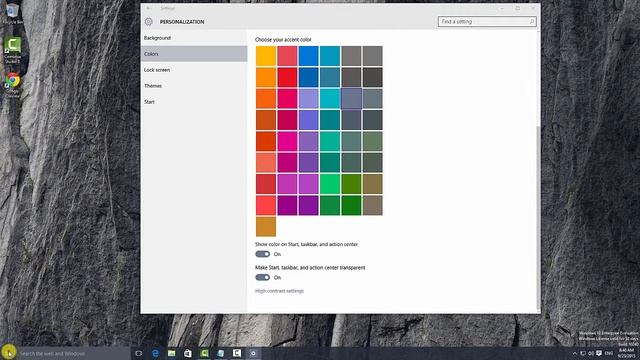The height and width of the screenshot is (360, 640).
Task: Pick the light gray swatch ending the top row
Action: coord(372,56)
